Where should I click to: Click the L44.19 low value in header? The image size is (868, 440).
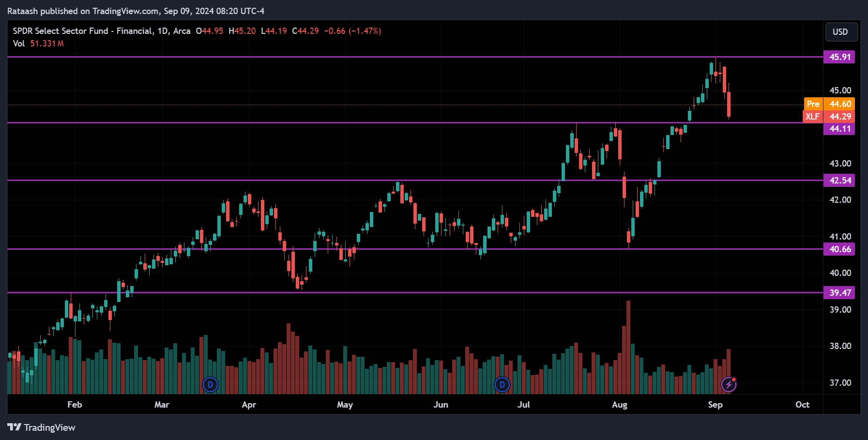click(274, 31)
